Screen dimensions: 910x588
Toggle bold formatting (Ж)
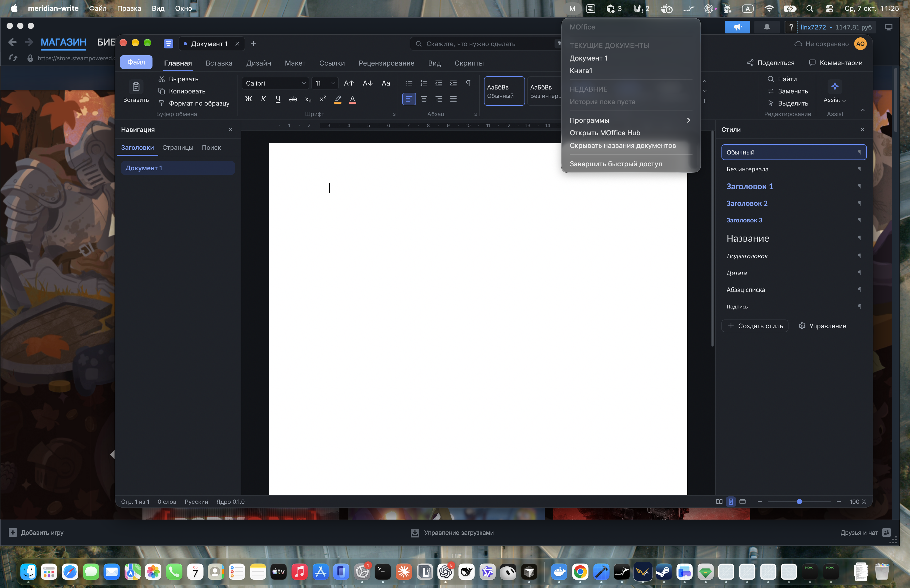[248, 99]
